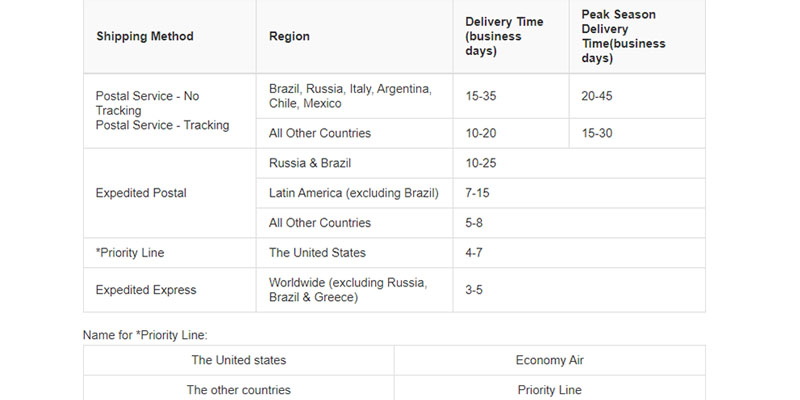800x400 pixels.
Task: Select "The other countries" cell
Action: click(238, 389)
